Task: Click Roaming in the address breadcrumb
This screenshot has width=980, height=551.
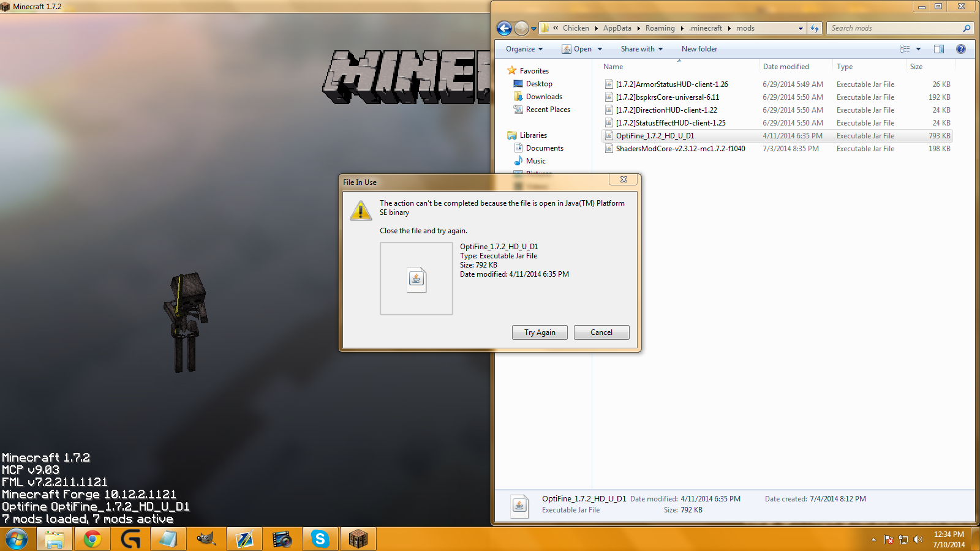Action: 660,28
